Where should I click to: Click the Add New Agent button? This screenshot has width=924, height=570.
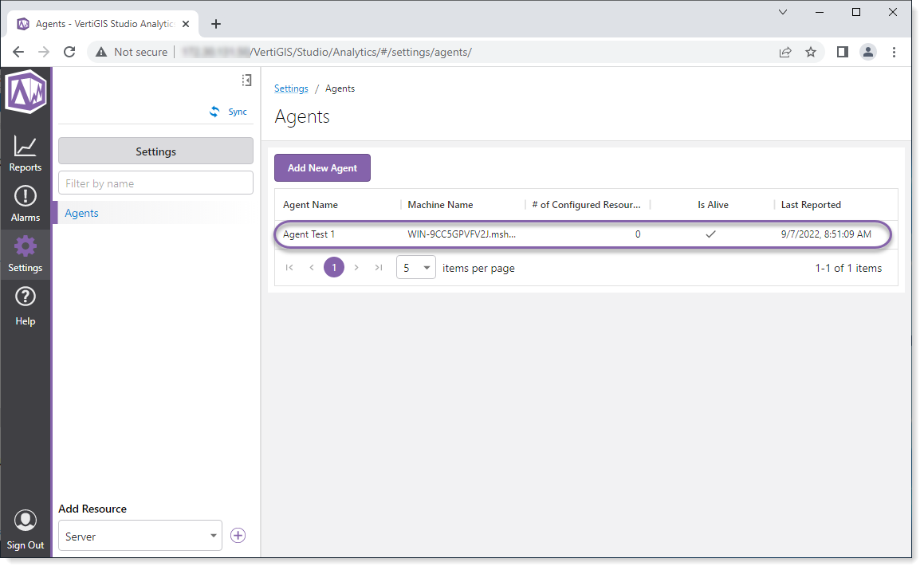coord(322,168)
